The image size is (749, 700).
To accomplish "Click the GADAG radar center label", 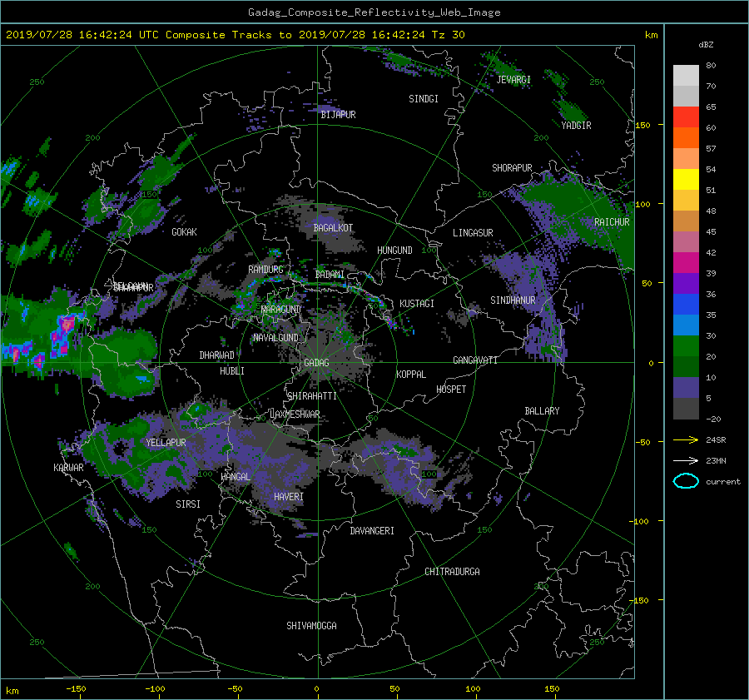I will coord(317,363).
